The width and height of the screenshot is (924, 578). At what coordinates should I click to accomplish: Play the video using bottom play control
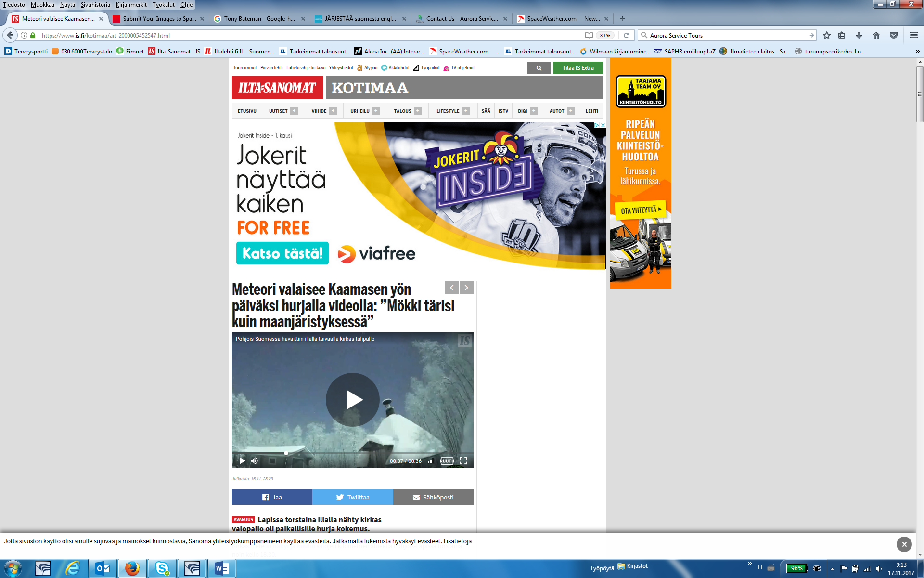[x=242, y=461]
